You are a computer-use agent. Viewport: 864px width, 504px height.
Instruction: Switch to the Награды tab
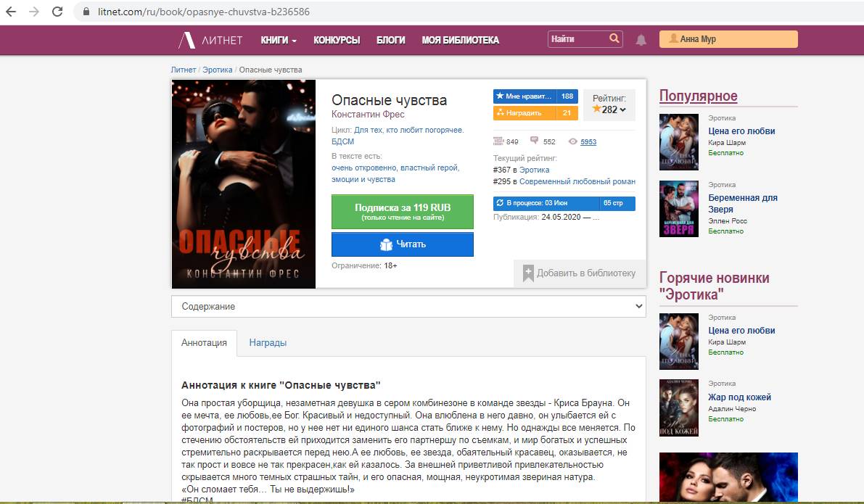pos(268,342)
